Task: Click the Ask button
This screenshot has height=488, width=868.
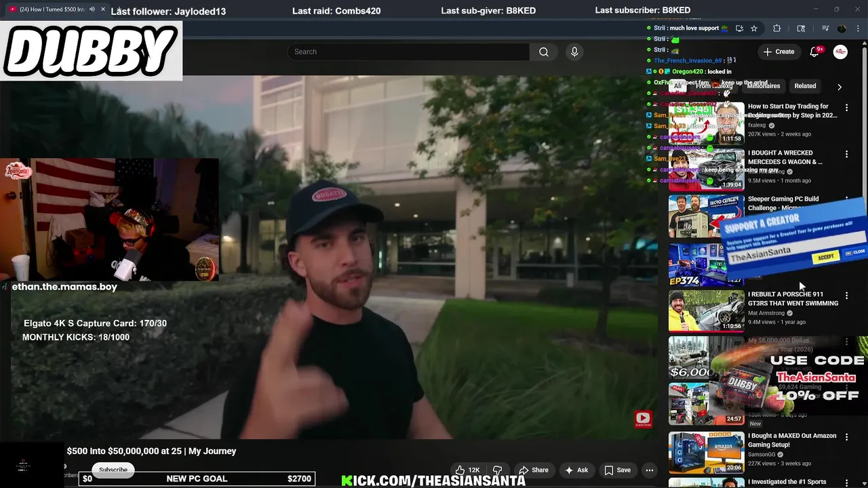Action: 576,470
